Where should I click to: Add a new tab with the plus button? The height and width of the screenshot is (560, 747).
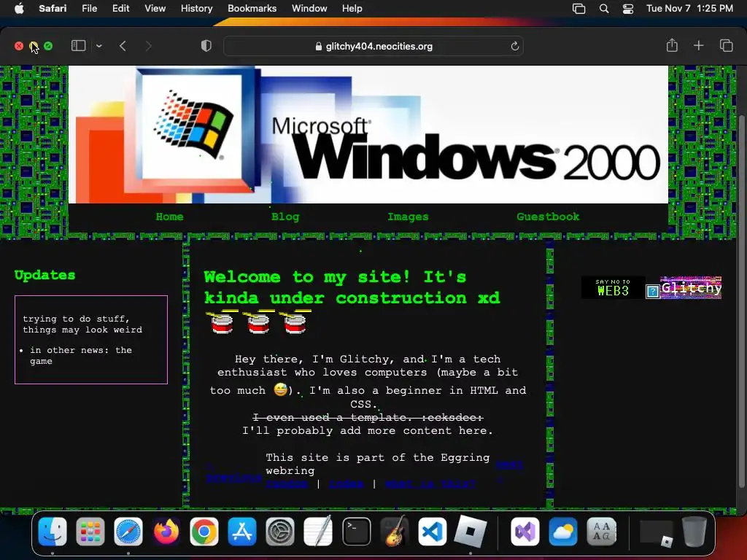click(x=698, y=46)
